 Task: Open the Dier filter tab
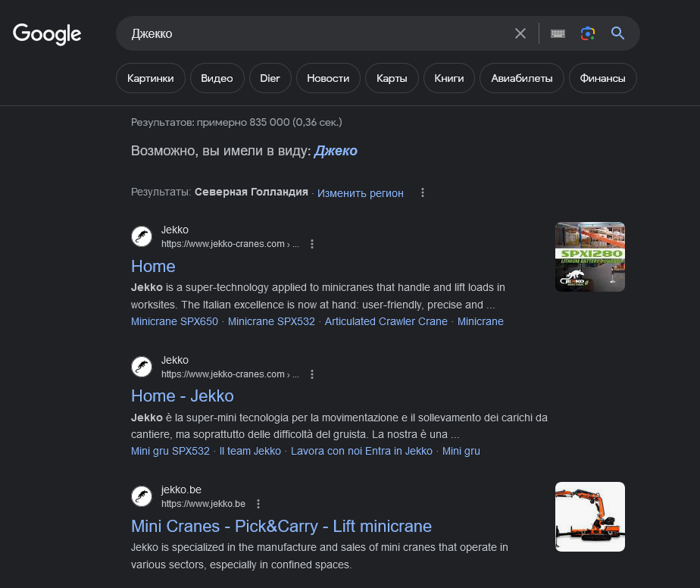point(270,78)
